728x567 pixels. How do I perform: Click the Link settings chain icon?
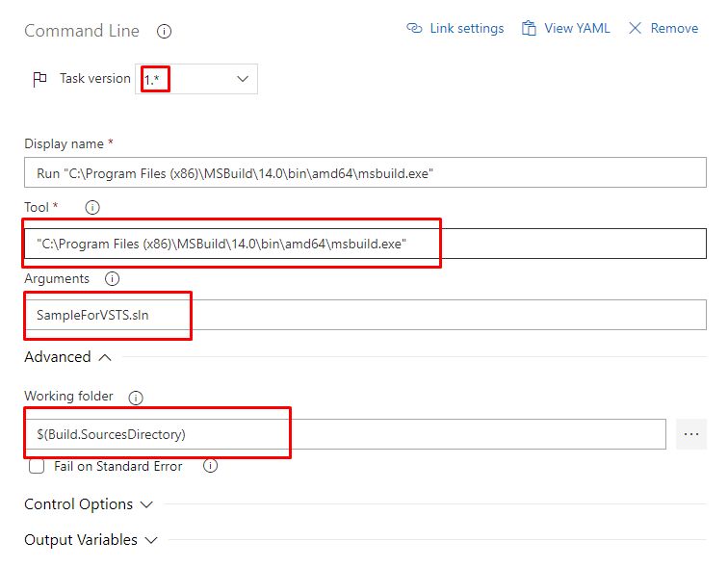(414, 28)
